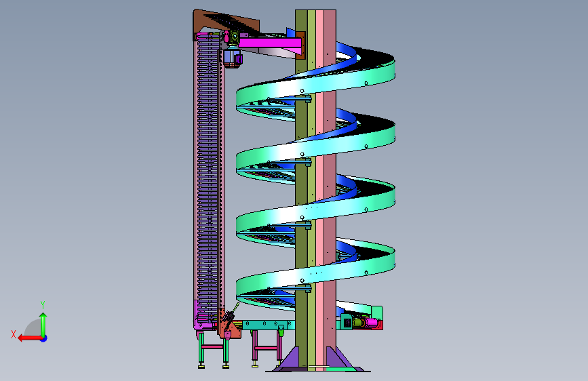The height and width of the screenshot is (381, 588).
Task: Click the red X axis arrow of the triad
Action: pyautogui.click(x=29, y=338)
